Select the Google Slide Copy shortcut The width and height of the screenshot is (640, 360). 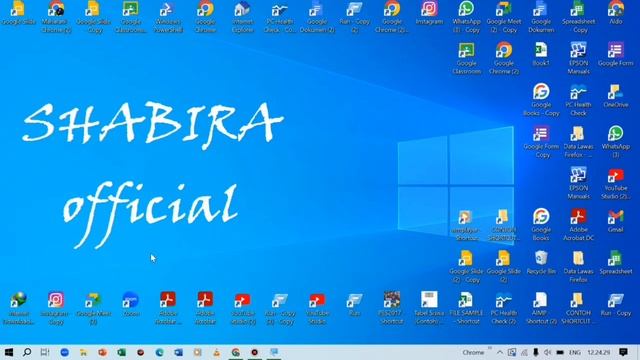93,16
